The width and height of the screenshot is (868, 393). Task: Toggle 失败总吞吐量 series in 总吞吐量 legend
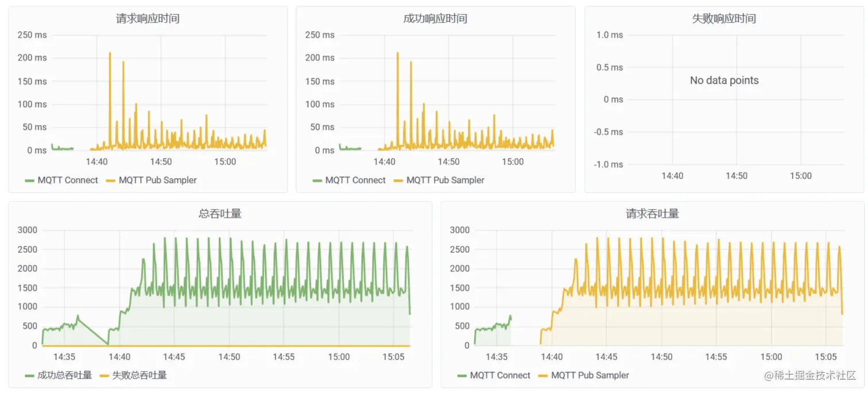coord(139,375)
